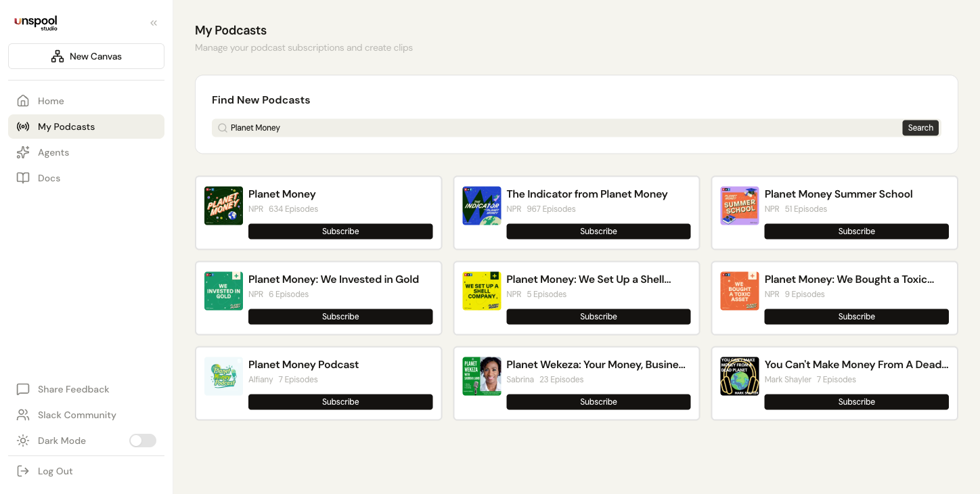
Task: Subscribe to The Indicator from Planet Money
Action: click(598, 231)
